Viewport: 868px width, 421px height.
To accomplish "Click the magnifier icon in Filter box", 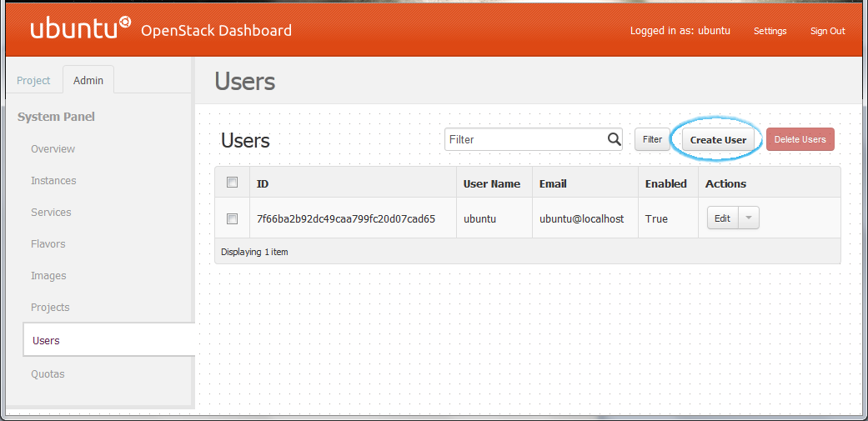I will (614, 139).
